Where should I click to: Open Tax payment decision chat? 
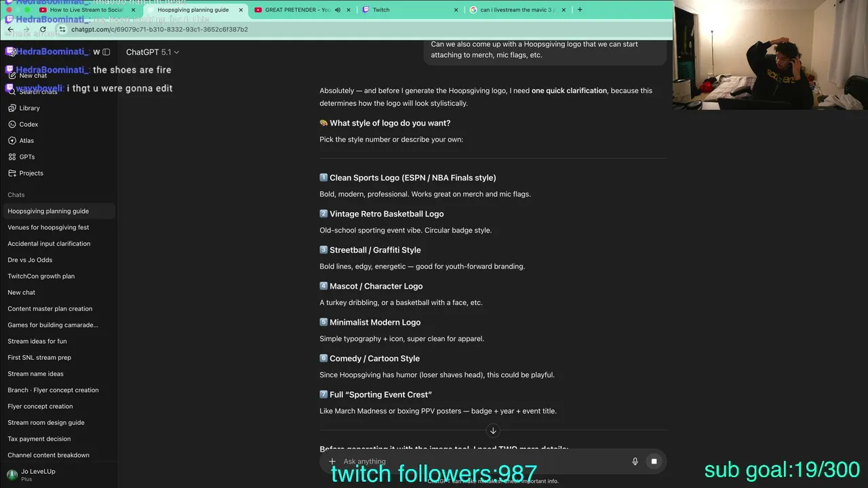tap(59, 439)
